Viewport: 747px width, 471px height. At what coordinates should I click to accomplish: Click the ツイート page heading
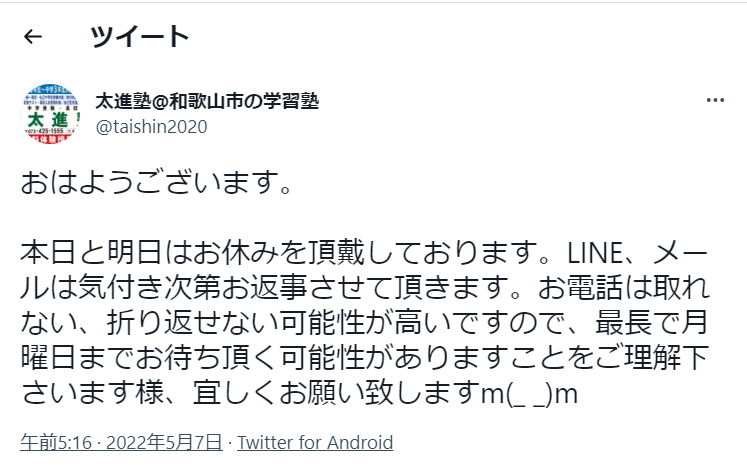[139, 38]
